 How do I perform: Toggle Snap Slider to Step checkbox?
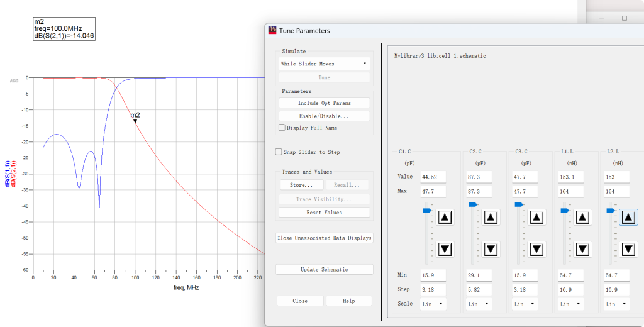(x=279, y=152)
